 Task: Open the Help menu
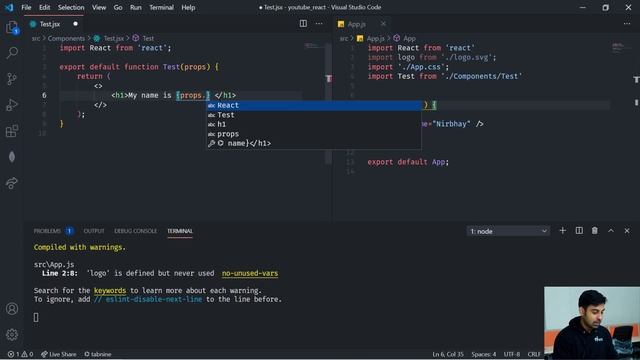coord(188,7)
